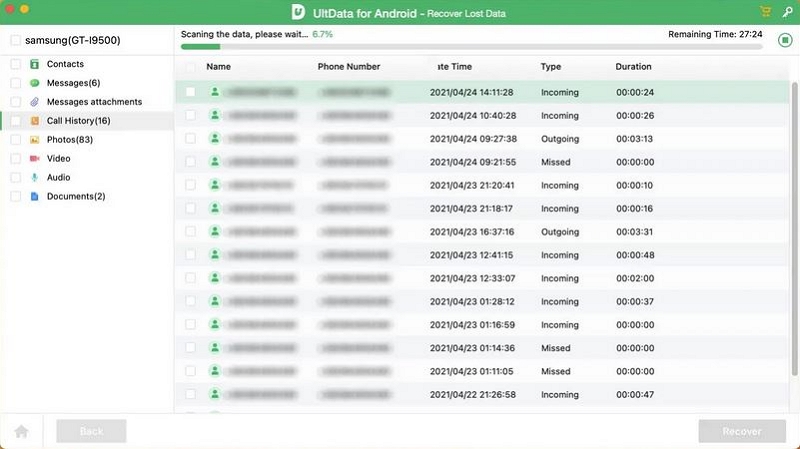Click the Contacts category icon
800x449 pixels.
click(34, 64)
